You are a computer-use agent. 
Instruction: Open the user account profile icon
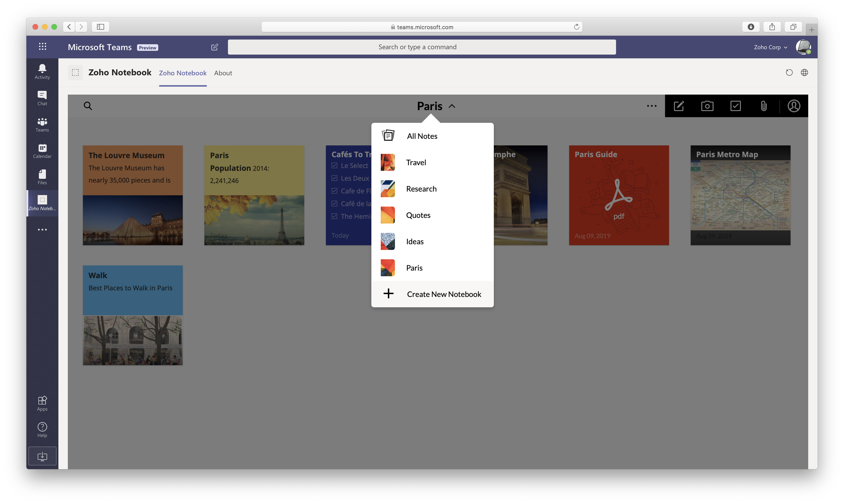[794, 106]
